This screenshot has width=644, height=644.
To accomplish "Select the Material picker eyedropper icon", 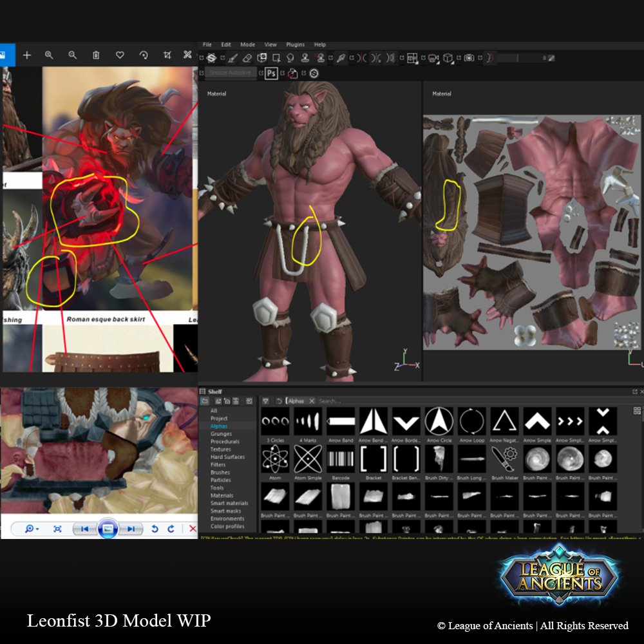I will tap(341, 59).
